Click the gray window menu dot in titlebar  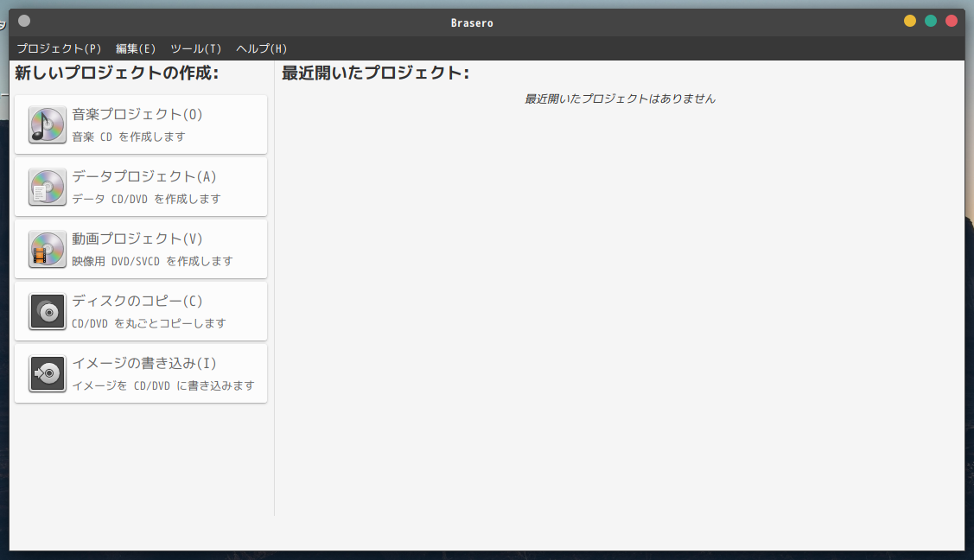[24, 21]
